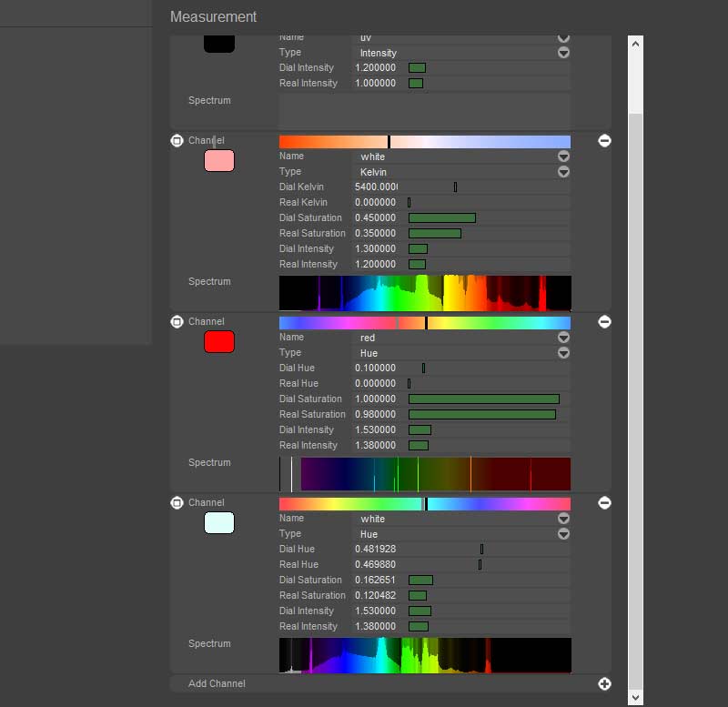Click the Real Saturation value 0.350000
728x707 pixels.
coord(375,233)
